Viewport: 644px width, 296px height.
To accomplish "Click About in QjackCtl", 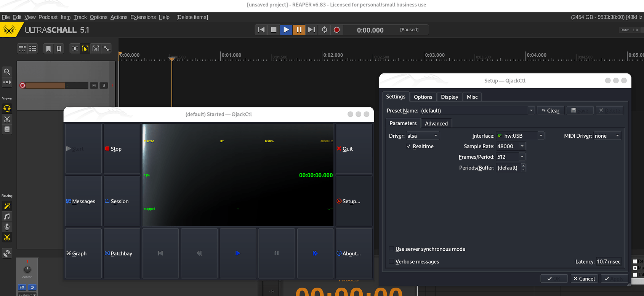I will [x=354, y=253].
